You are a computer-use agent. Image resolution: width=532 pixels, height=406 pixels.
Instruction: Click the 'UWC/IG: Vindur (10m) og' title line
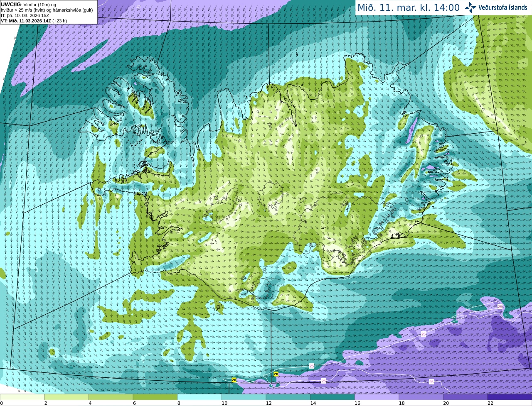(28, 5)
